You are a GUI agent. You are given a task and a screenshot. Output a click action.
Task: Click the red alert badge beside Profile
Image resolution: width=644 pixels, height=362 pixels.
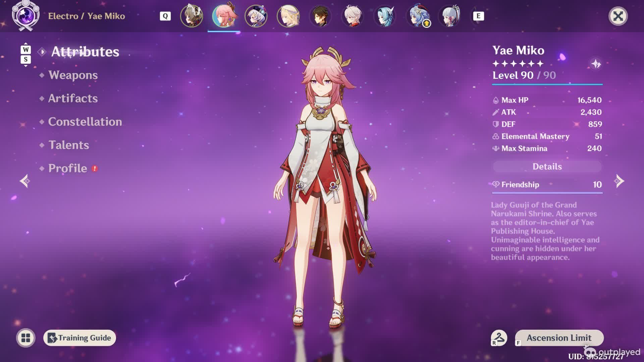tap(95, 169)
